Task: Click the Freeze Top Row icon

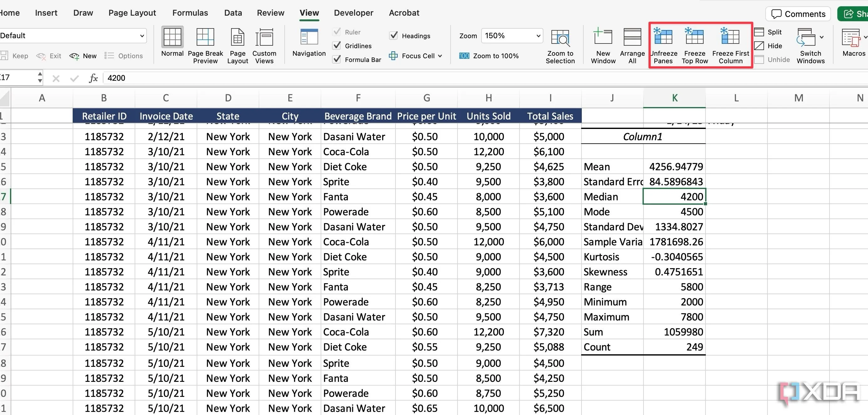Action: coord(695,37)
